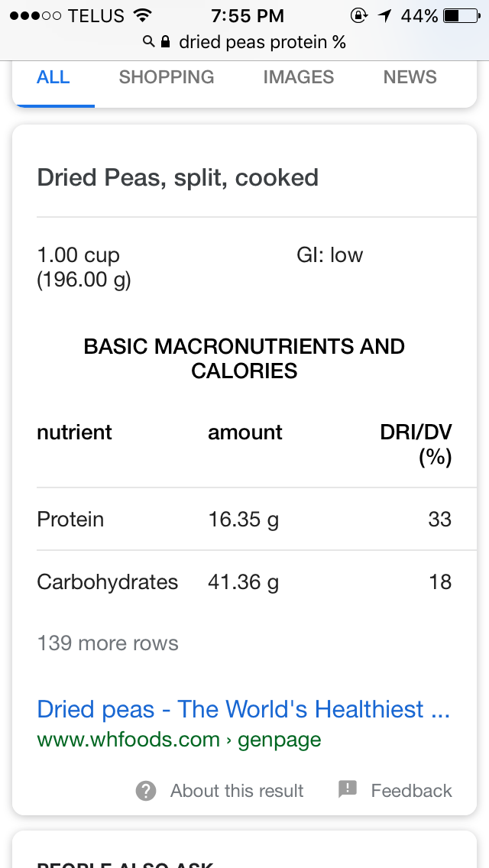Select the ALL results tab
The width and height of the screenshot is (489, 868).
(x=53, y=77)
